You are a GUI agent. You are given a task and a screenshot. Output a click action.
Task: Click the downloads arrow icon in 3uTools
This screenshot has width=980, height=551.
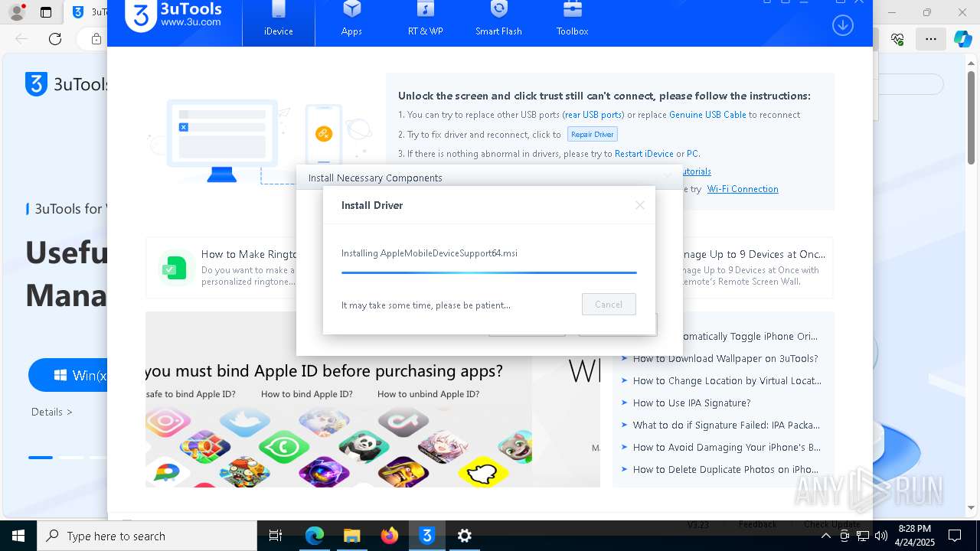coord(842,25)
